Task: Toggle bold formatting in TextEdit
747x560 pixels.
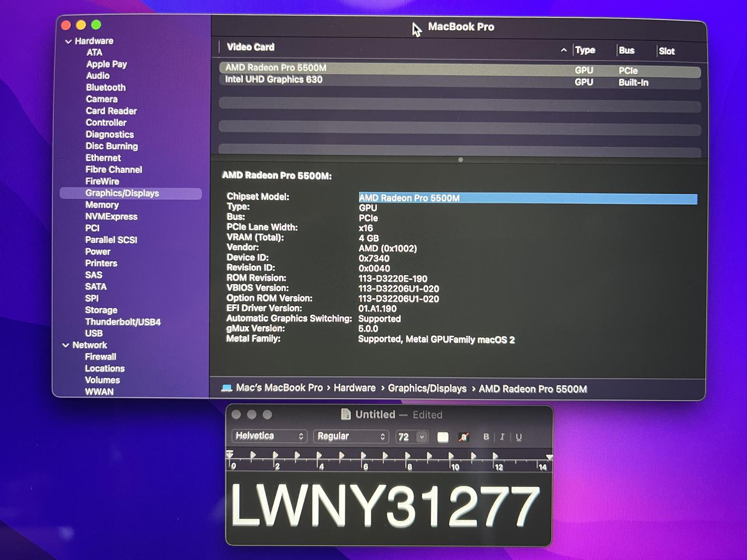Action: click(486, 437)
